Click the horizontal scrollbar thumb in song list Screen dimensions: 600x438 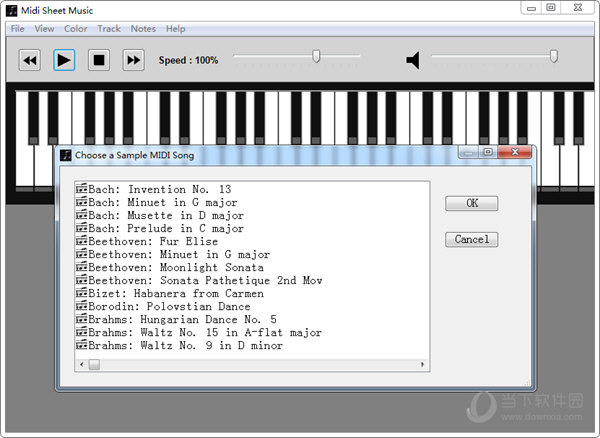point(95,365)
